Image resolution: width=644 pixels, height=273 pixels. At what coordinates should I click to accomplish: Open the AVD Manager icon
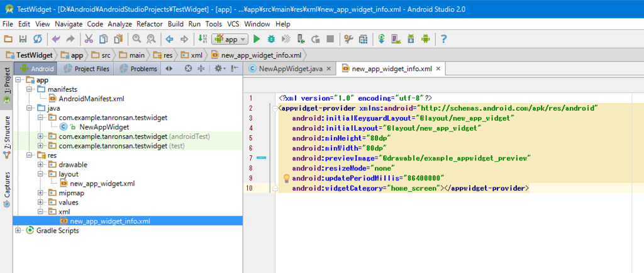396,40
